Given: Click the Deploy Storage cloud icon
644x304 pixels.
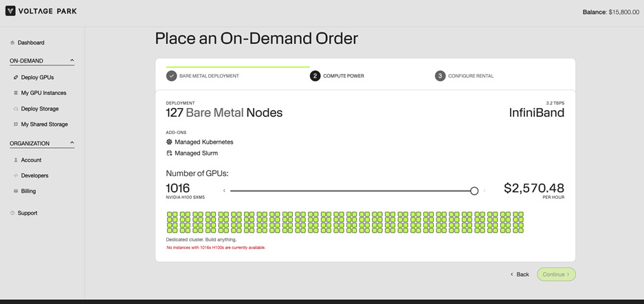Looking at the screenshot, I should 16,109.
